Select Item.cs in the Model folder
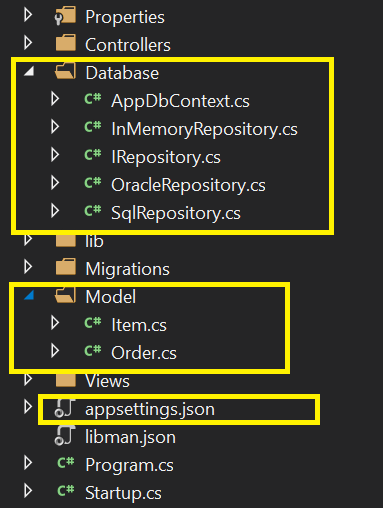Viewport: 383px width, 508px height. coord(139,325)
